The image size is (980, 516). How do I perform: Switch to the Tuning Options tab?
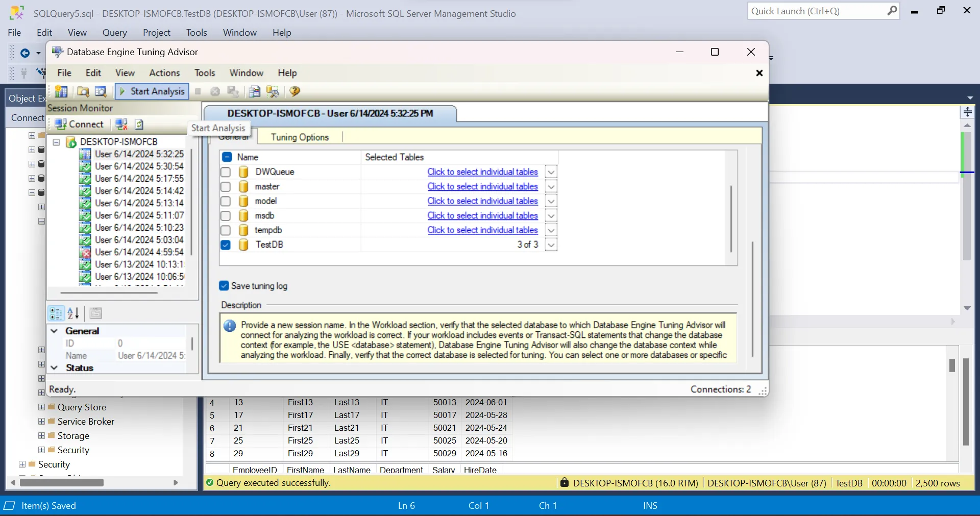(x=300, y=137)
